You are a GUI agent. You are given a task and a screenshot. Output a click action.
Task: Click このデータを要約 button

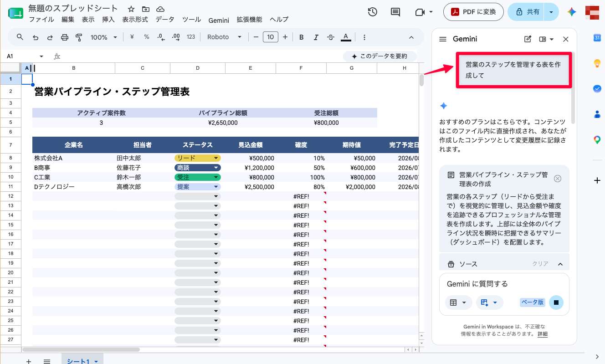pyautogui.click(x=379, y=56)
